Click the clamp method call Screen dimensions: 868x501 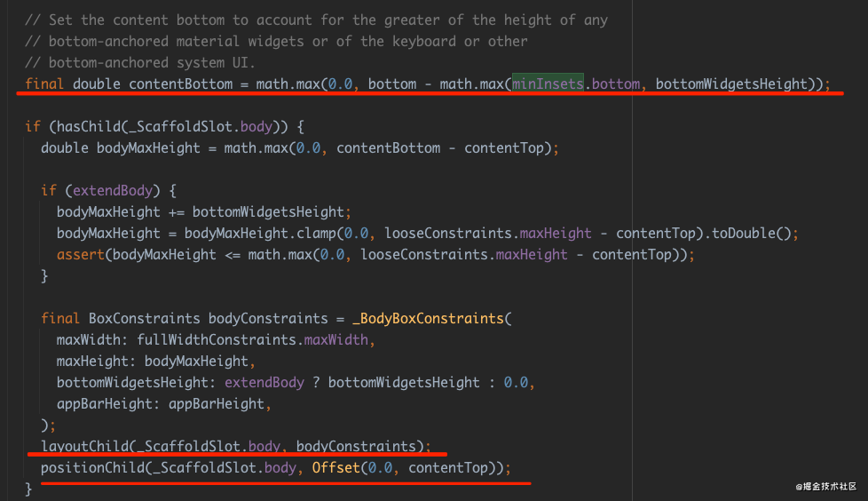[316, 234]
